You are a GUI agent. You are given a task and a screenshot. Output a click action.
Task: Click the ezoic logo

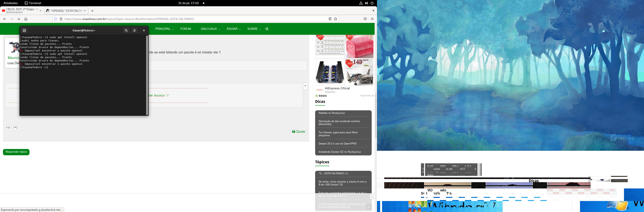321,96
